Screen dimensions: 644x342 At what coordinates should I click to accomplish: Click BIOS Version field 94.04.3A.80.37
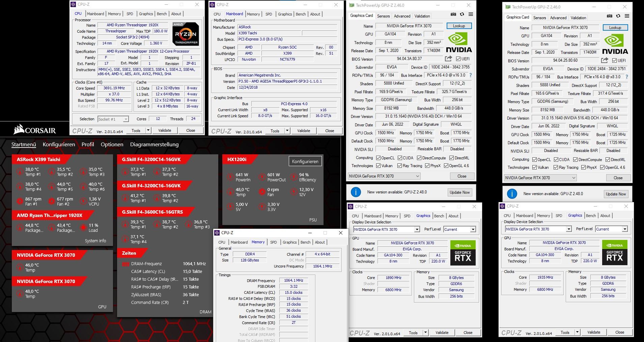point(409,59)
